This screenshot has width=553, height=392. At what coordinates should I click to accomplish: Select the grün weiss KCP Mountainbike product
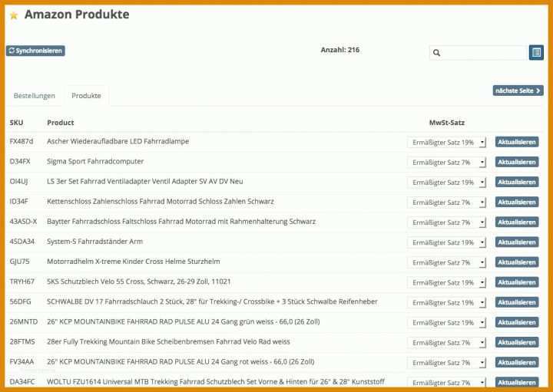click(184, 321)
